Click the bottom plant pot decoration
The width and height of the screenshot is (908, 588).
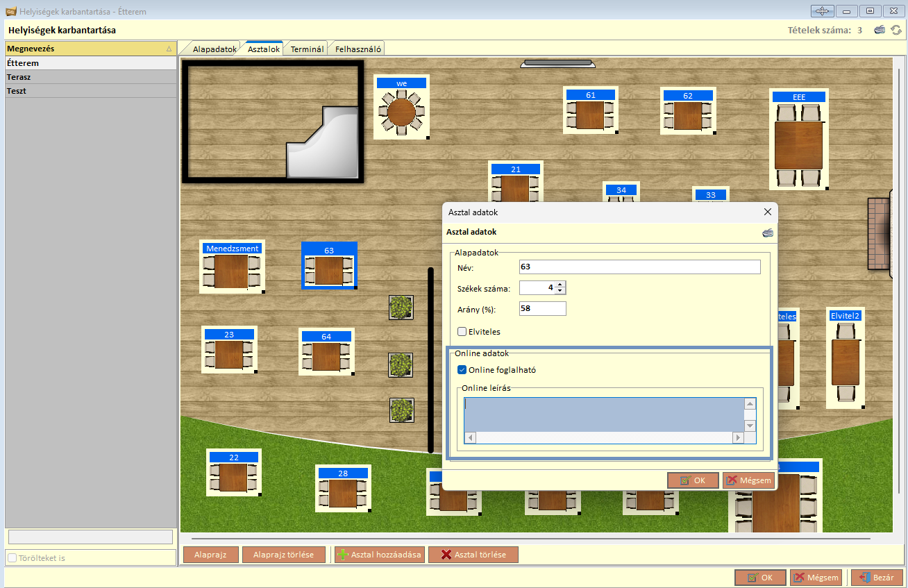click(402, 410)
